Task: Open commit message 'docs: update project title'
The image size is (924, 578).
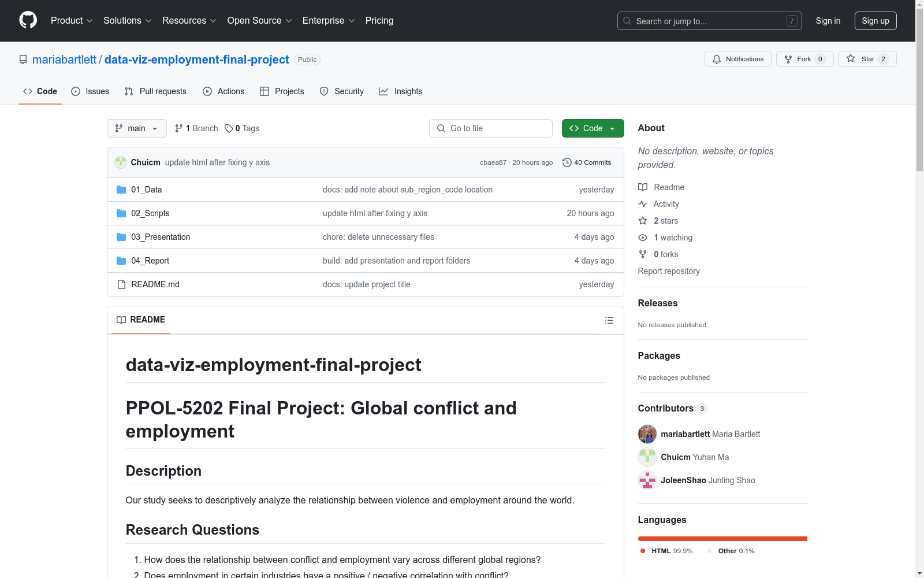Action: pyautogui.click(x=367, y=284)
